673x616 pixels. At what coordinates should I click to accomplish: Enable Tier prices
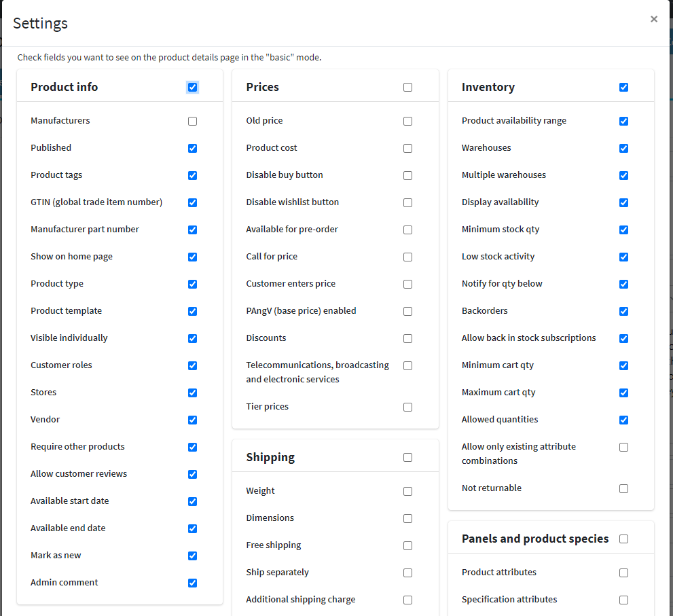pos(407,407)
